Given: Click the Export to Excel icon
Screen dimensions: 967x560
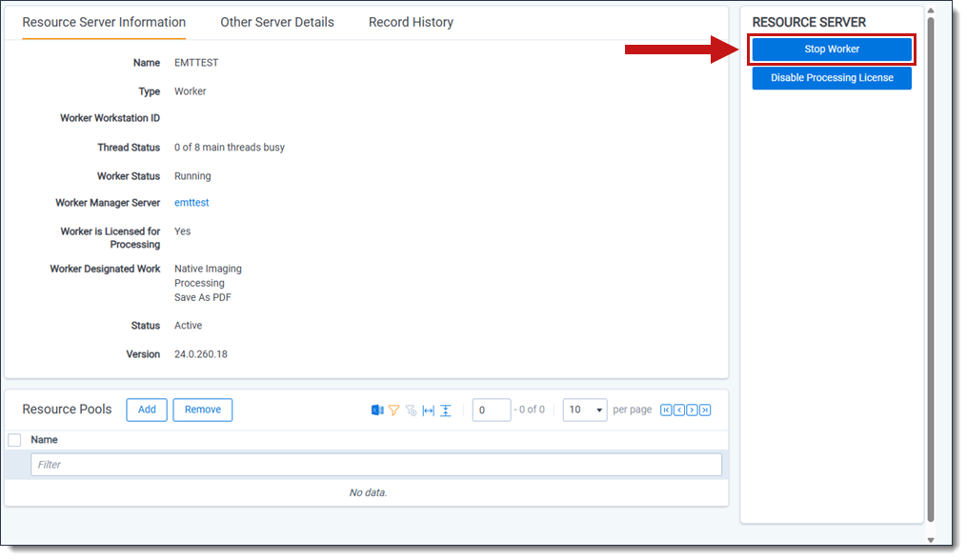Looking at the screenshot, I should click(377, 410).
